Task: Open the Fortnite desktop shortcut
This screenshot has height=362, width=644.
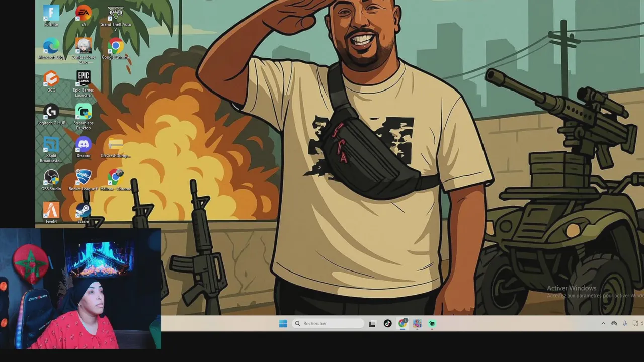Action: point(51,15)
